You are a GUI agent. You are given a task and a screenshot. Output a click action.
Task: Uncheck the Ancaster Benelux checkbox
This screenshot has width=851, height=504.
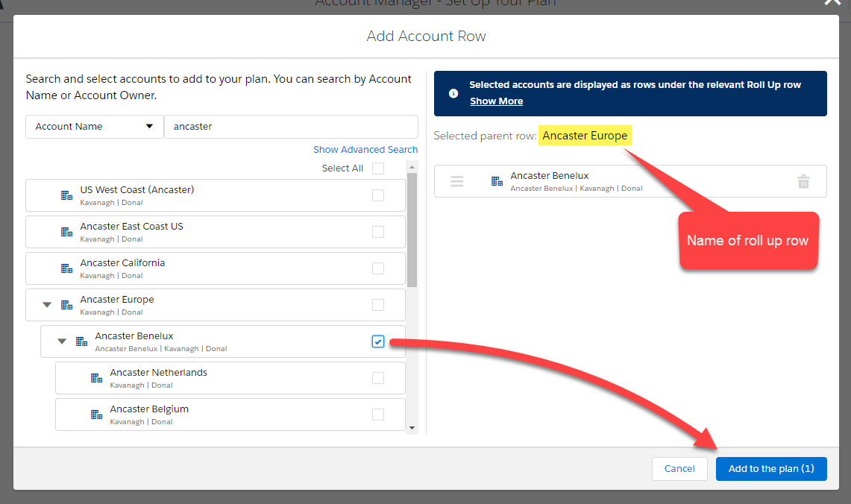click(378, 341)
